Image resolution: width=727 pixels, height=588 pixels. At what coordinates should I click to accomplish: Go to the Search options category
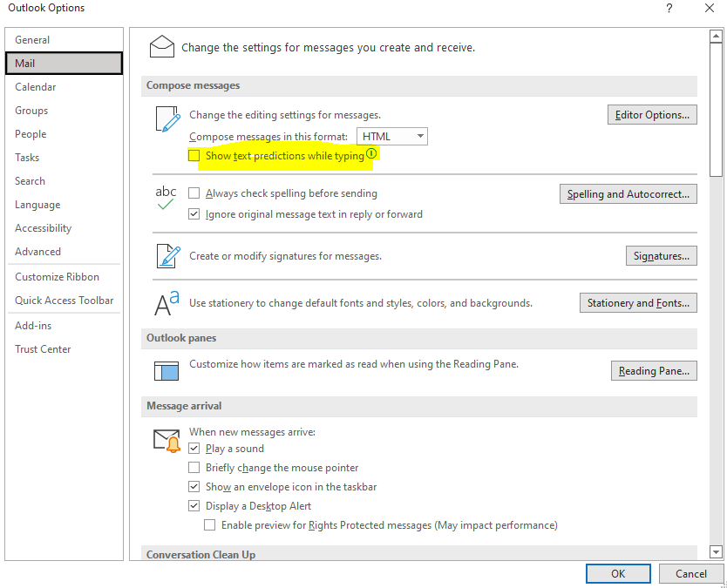pos(64,180)
